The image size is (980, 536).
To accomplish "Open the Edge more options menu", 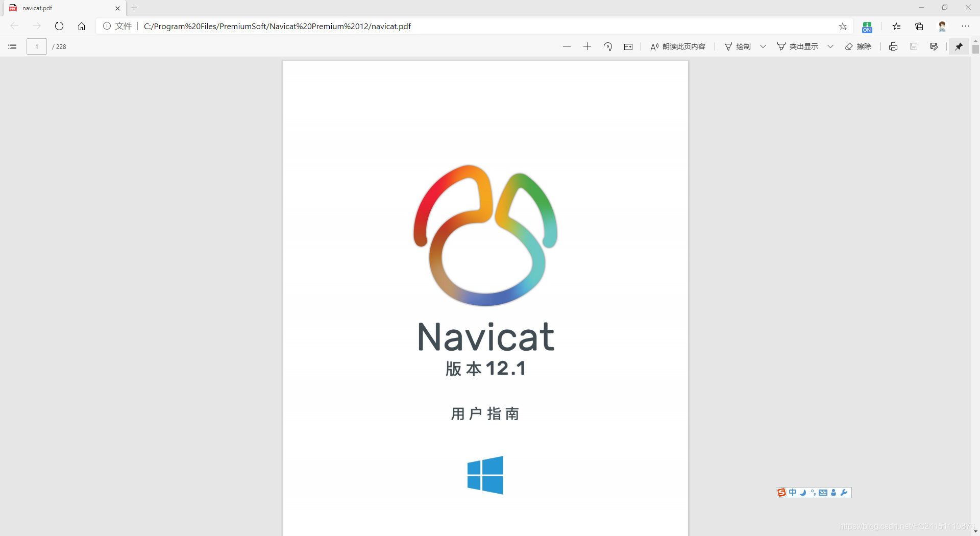I will [966, 26].
